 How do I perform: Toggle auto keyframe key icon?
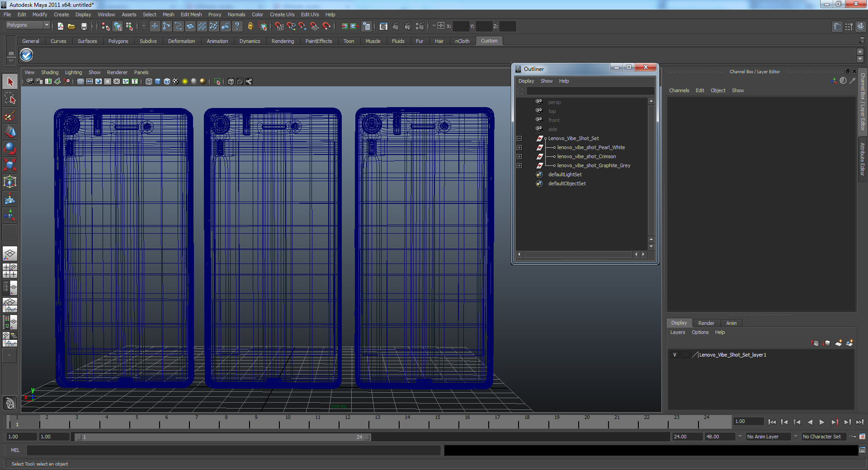tap(852, 437)
